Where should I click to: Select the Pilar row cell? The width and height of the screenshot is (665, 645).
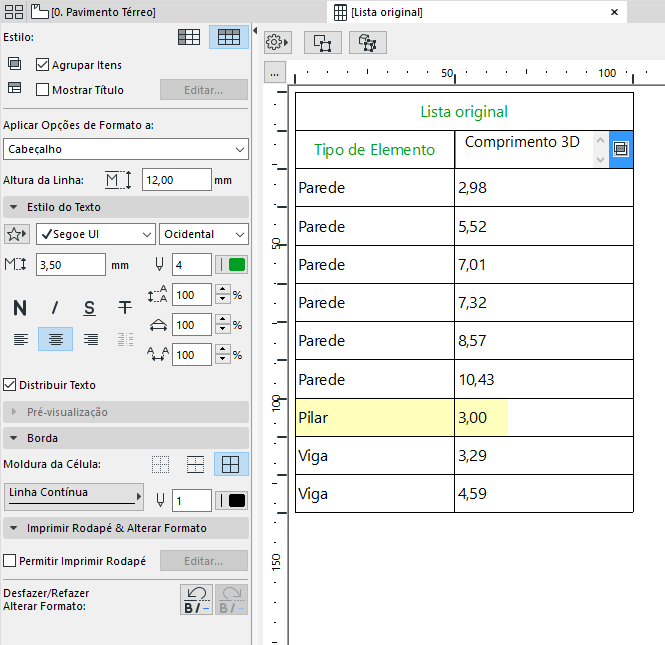point(374,417)
